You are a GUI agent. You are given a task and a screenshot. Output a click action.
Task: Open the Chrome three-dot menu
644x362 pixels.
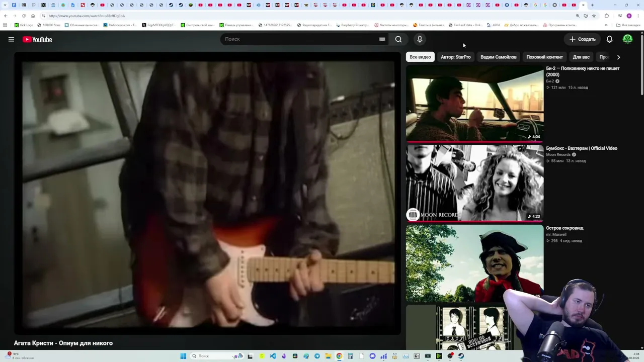click(x=638, y=16)
